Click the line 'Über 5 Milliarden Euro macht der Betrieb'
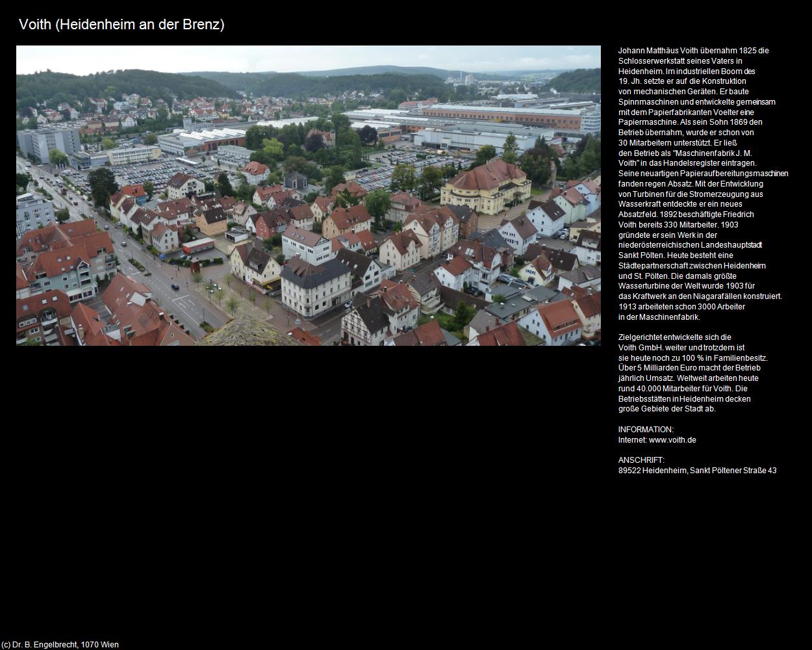This screenshot has width=812, height=650. pos(689,368)
